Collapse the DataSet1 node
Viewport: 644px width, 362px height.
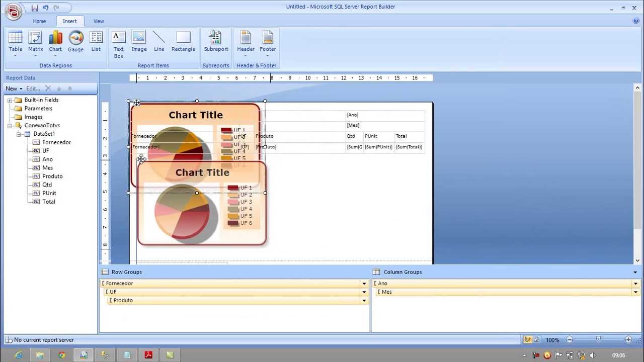(19, 134)
